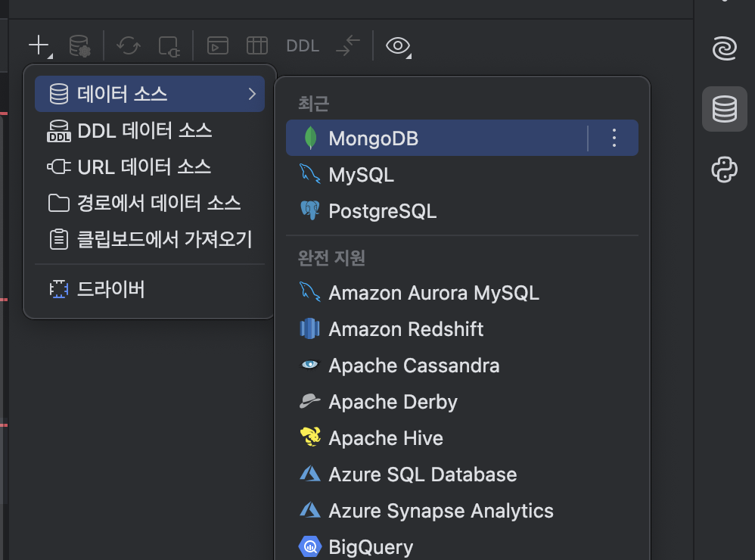Open the query console toolbar icon
755x560 pixels.
pos(218,45)
